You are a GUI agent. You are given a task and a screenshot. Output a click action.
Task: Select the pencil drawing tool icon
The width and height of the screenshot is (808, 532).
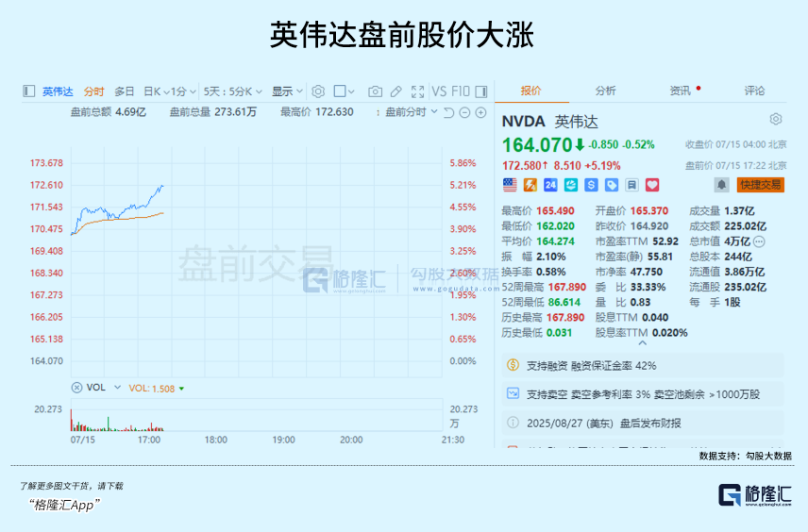point(396,91)
